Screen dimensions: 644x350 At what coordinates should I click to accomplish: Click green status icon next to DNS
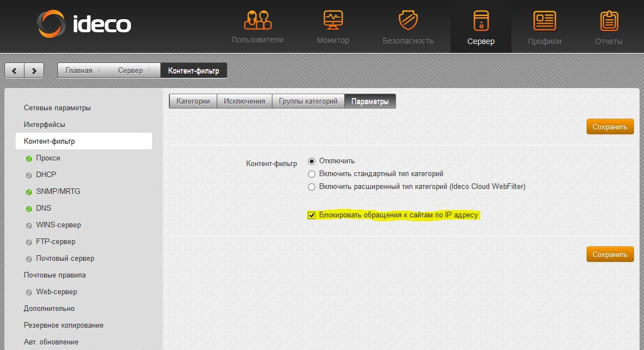(x=29, y=208)
